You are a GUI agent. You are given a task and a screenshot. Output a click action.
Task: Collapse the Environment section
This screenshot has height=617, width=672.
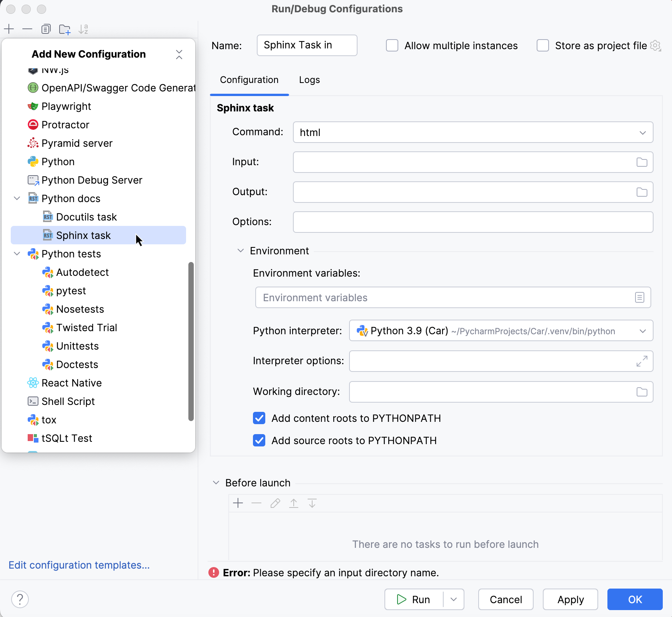pyautogui.click(x=241, y=250)
